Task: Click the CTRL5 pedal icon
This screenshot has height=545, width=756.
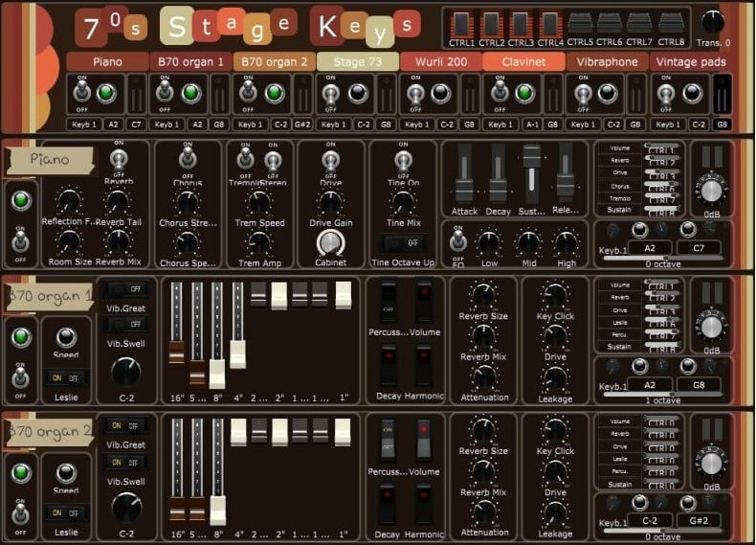Action: (x=580, y=23)
